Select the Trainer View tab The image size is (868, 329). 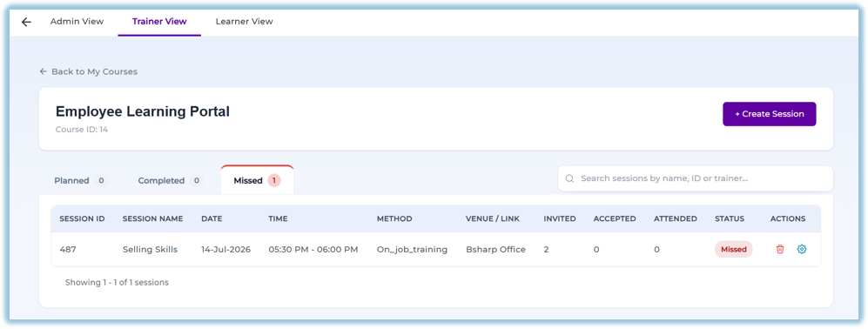pos(159,22)
